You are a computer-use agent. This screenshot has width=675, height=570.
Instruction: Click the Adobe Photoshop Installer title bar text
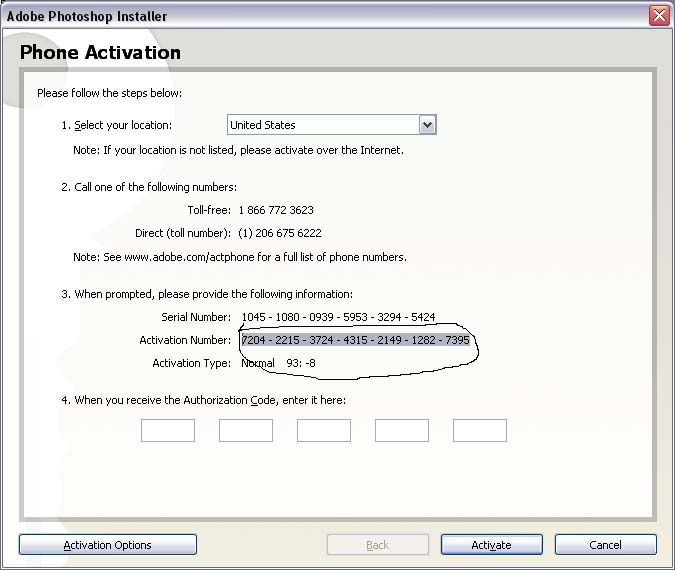click(x=87, y=16)
